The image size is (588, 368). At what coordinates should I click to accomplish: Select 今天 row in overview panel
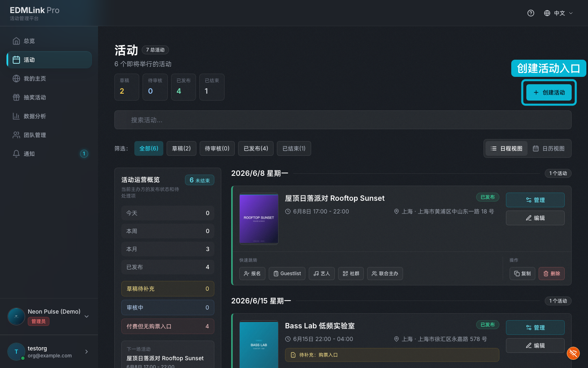[168, 213]
